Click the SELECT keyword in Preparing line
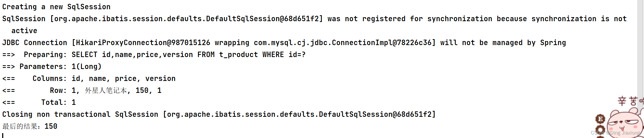 click(84, 55)
